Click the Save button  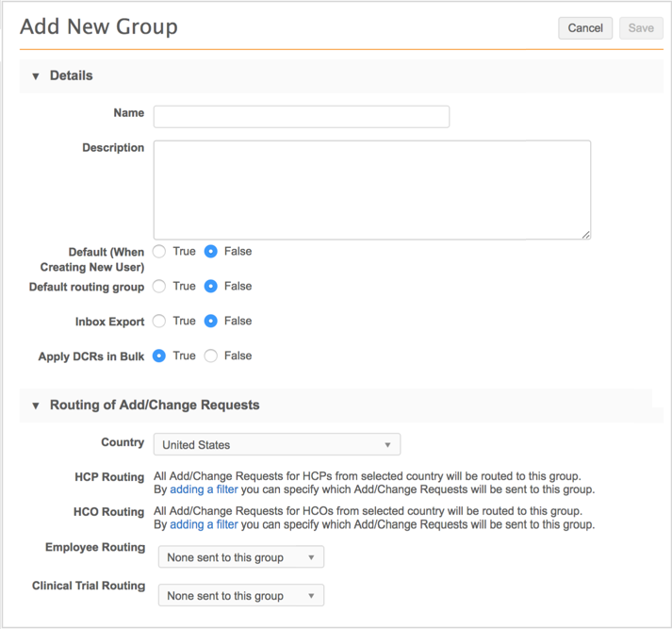coord(641,28)
